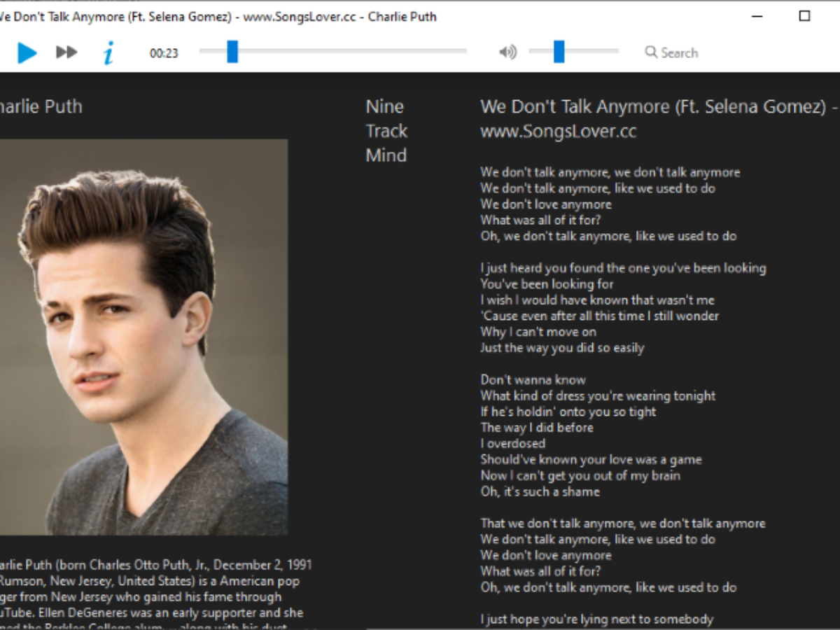Click the Search field
840x630 pixels.
pyautogui.click(x=672, y=52)
